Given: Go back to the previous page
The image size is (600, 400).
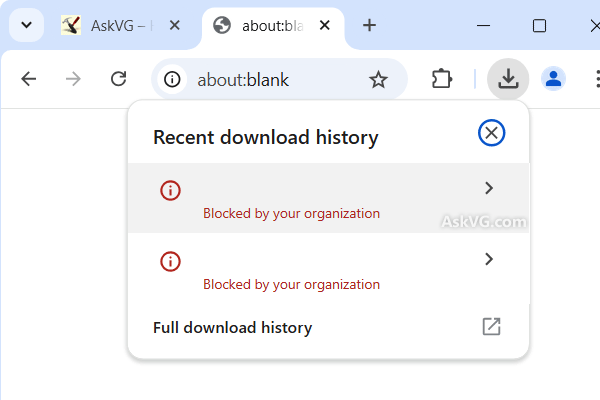Looking at the screenshot, I should coord(29,79).
